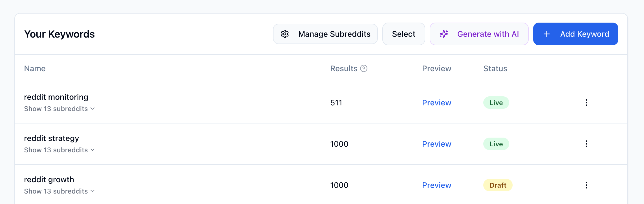This screenshot has width=644, height=204.
Task: Open Manage Subreddits
Action: point(325,34)
